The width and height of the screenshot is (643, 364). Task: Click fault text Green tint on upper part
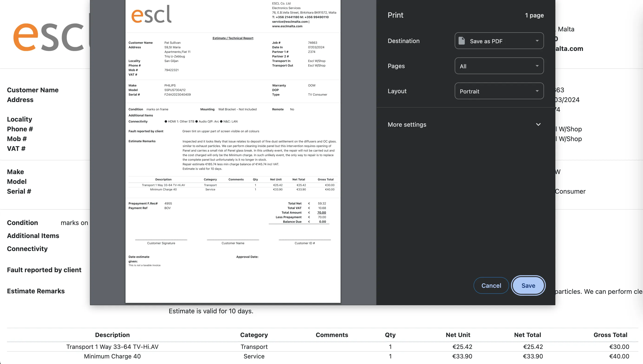coord(221,131)
